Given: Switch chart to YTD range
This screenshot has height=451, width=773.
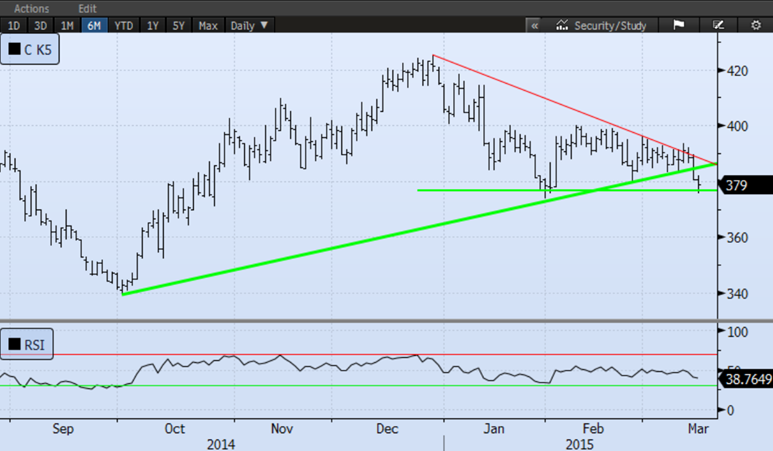Looking at the screenshot, I should click(x=123, y=25).
